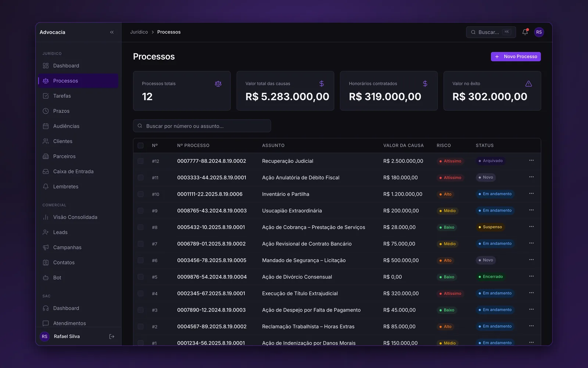Open Caixa de Entrada
This screenshot has width=588, height=368.
tap(78, 171)
